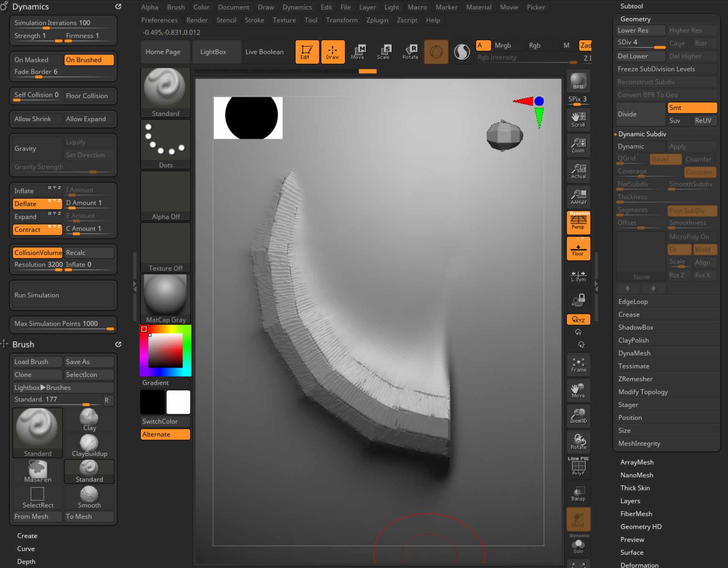Open the Dynamics panel expander
This screenshot has width=728, height=568.
(x=119, y=7)
